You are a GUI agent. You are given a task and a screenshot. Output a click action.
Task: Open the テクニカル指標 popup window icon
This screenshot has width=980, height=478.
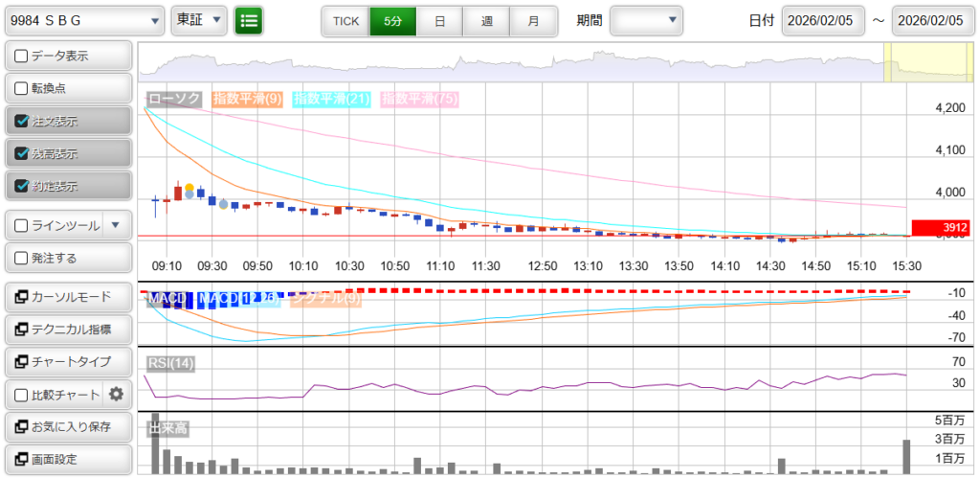(21, 330)
